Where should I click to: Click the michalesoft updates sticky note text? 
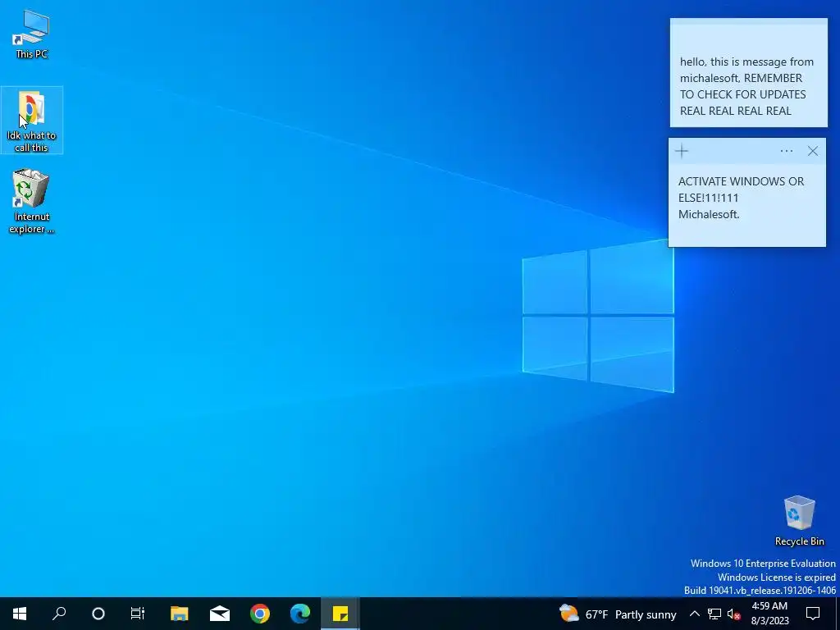pyautogui.click(x=746, y=86)
